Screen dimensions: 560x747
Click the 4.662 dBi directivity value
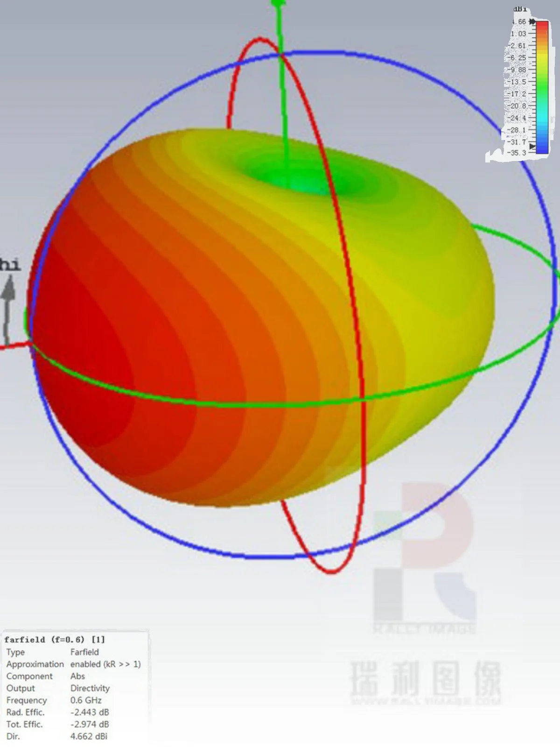(x=89, y=737)
